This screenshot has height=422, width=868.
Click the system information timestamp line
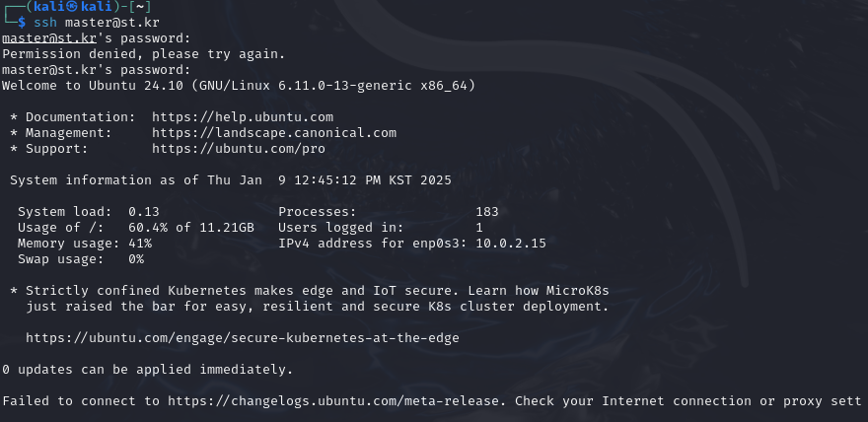pos(231,180)
